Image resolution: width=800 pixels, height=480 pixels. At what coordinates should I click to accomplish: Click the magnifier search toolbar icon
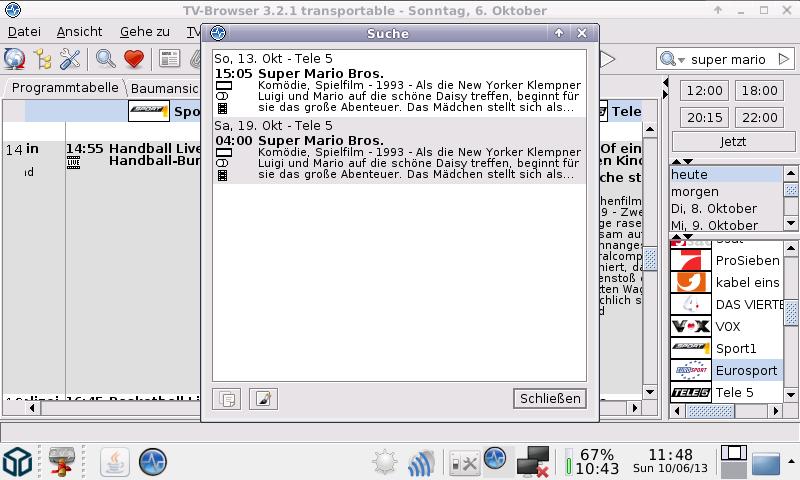tap(106, 59)
